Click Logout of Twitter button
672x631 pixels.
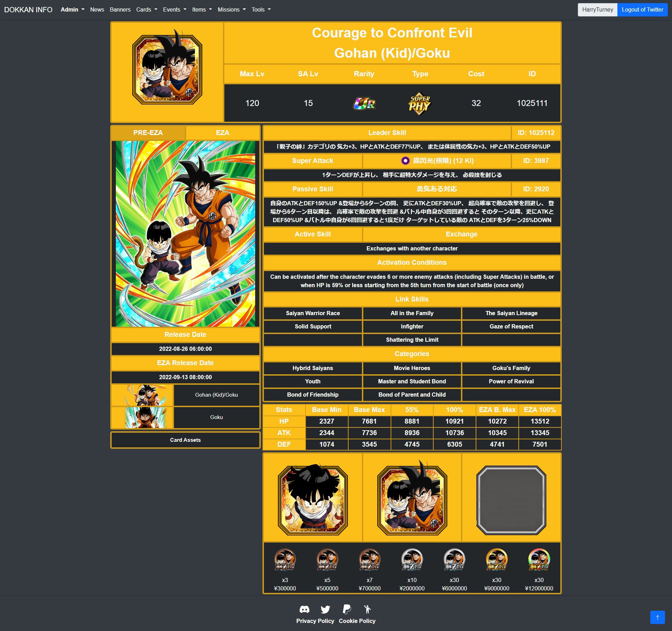(x=642, y=9)
